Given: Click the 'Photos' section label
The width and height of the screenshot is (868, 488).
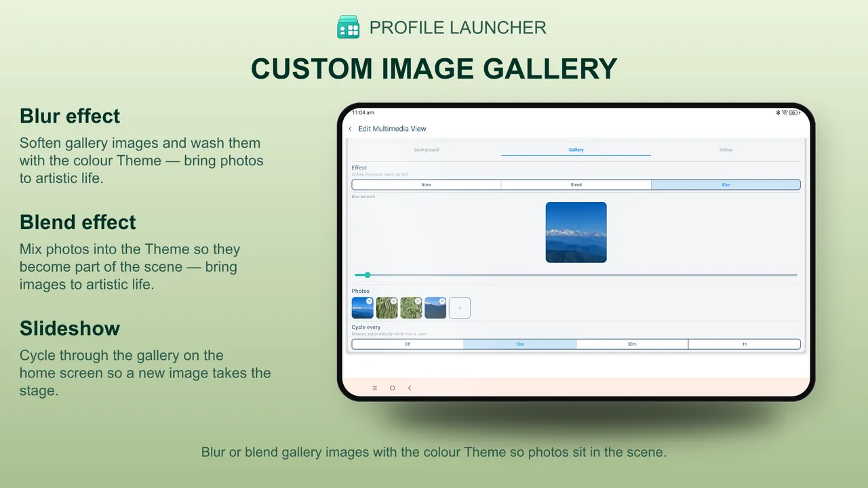Looking at the screenshot, I should 361,291.
